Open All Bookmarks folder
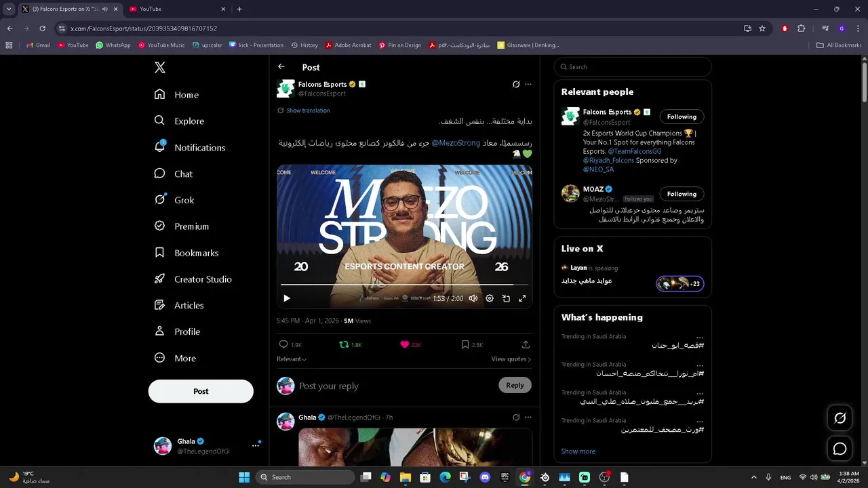 click(839, 45)
